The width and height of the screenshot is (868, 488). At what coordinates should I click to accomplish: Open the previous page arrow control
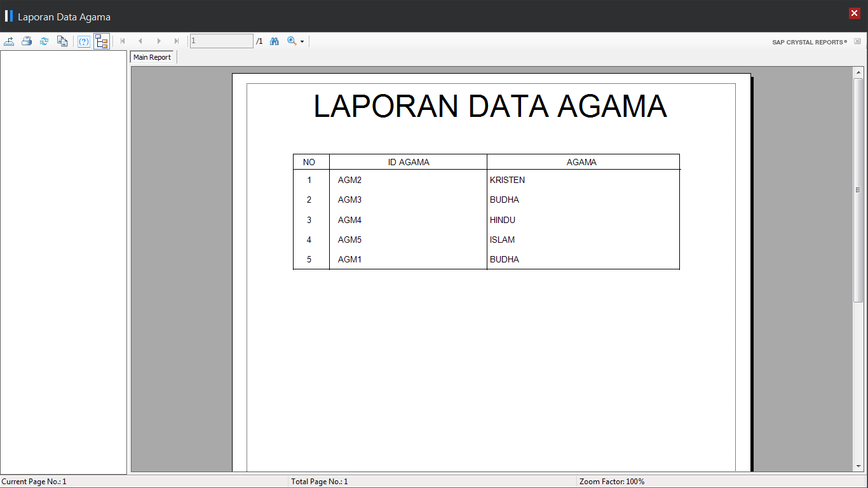tap(140, 41)
